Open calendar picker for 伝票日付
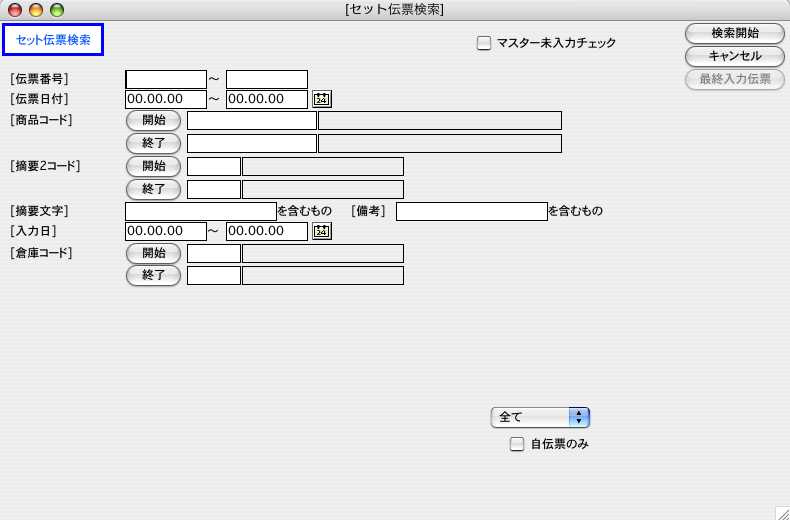The width and height of the screenshot is (790, 520). [x=322, y=99]
